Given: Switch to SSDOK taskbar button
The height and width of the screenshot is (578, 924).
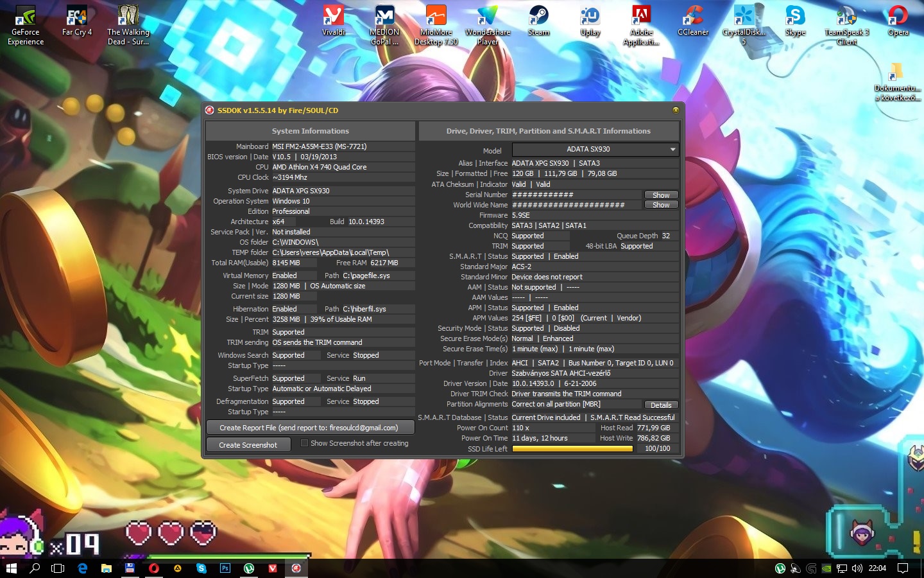Looking at the screenshot, I should (296, 568).
